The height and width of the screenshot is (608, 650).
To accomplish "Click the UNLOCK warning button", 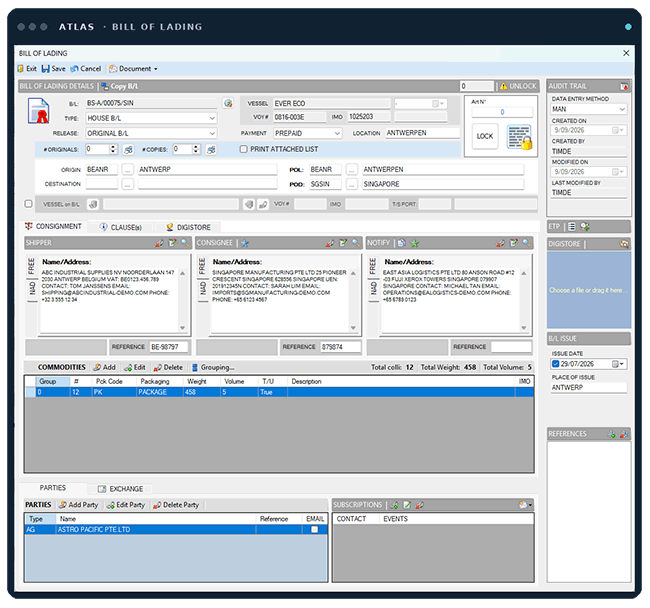I will (518, 86).
